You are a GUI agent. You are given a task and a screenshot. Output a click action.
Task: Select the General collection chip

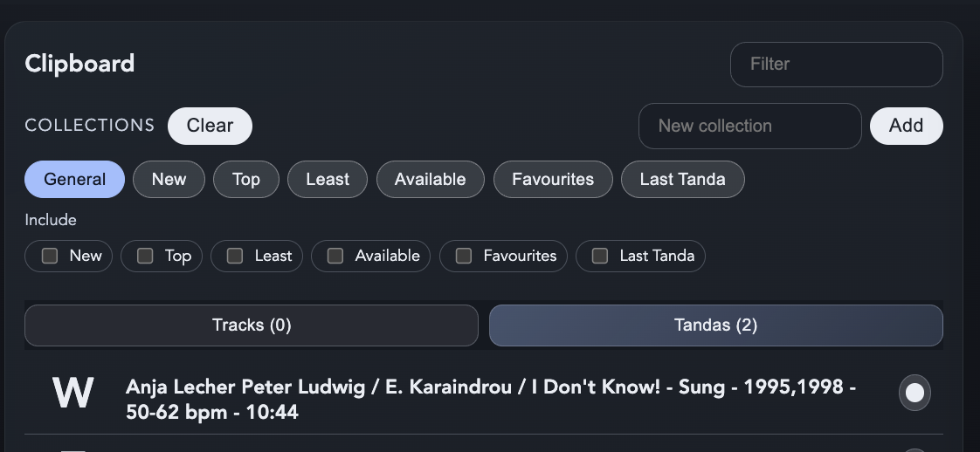coord(74,179)
